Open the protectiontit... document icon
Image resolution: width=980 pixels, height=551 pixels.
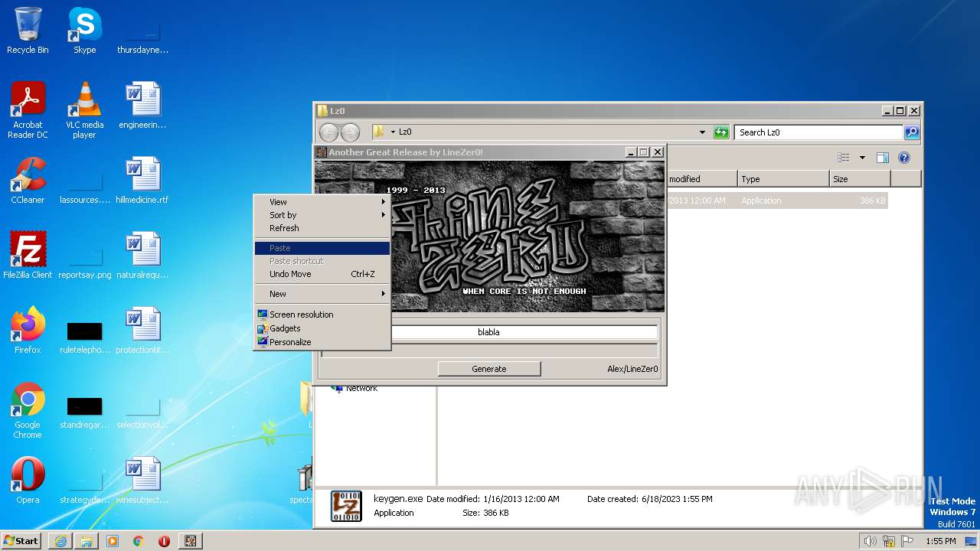pyautogui.click(x=142, y=331)
